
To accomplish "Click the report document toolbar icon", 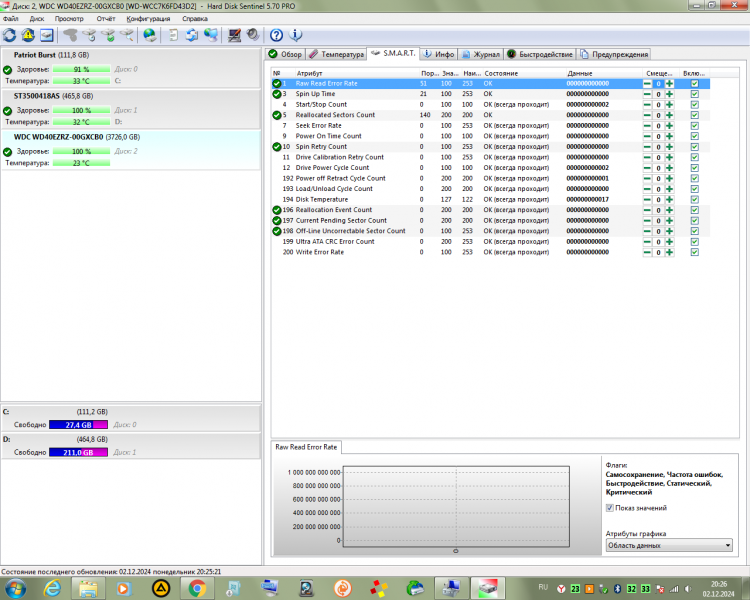I will tap(173, 35).
